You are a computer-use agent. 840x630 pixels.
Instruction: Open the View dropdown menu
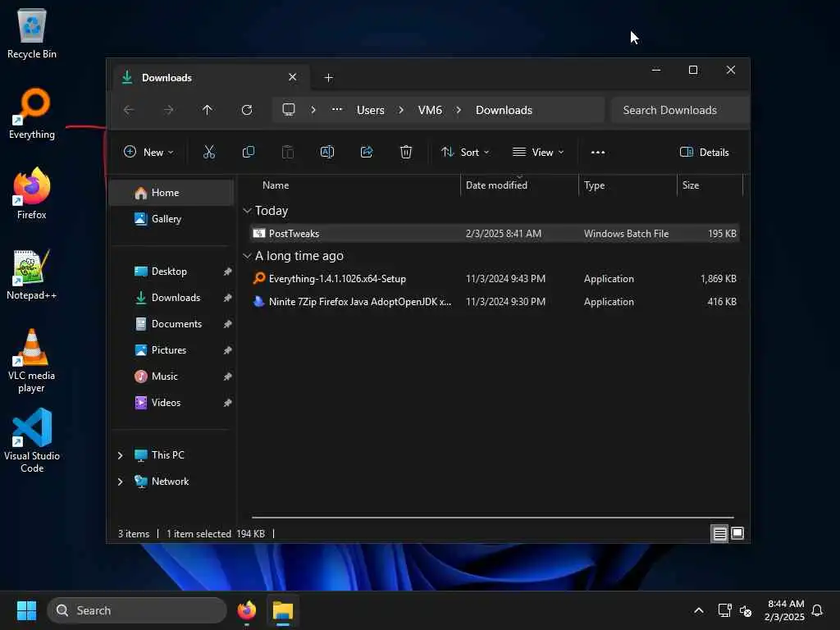click(x=538, y=152)
